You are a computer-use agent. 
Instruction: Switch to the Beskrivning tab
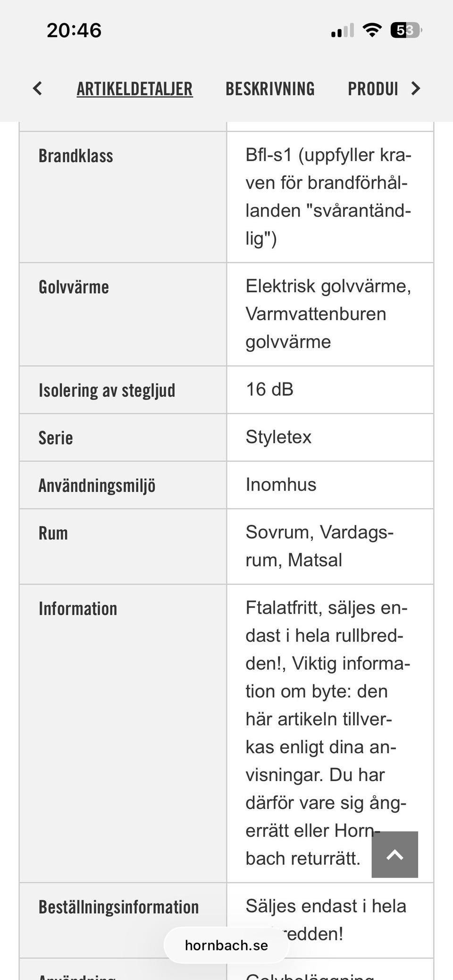pyautogui.click(x=270, y=89)
